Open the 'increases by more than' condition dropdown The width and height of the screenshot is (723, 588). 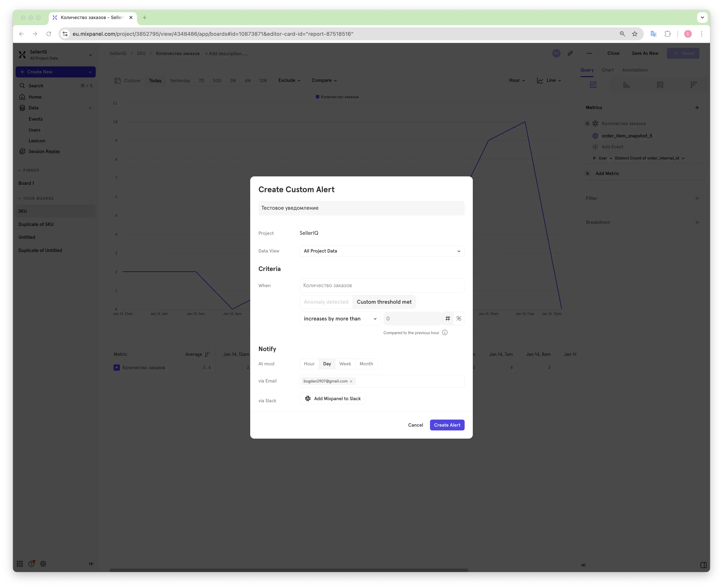[x=340, y=318]
